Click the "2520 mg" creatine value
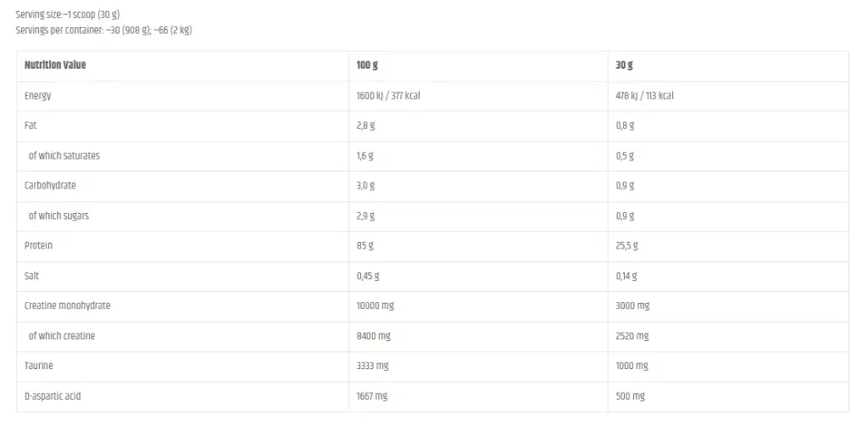This screenshot has height=437, width=868. point(632,336)
